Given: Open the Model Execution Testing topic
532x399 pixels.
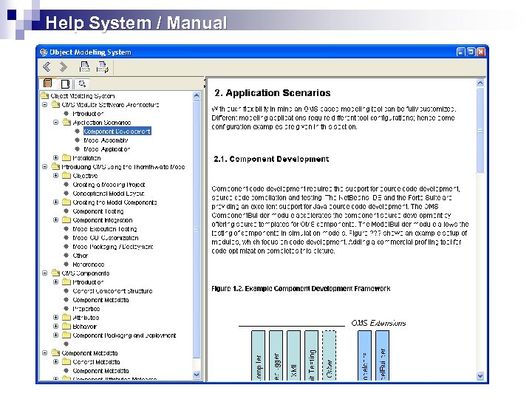Looking at the screenshot, I should [x=104, y=229].
